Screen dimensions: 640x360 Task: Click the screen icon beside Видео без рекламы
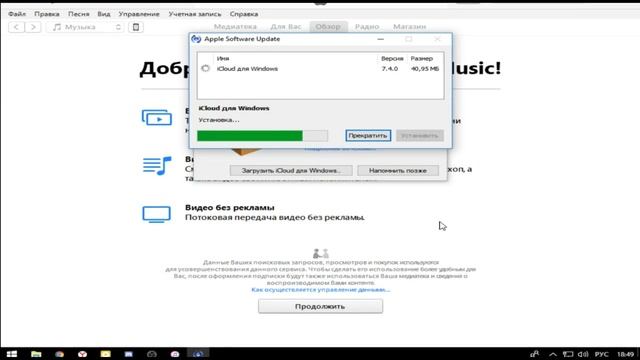(156, 214)
